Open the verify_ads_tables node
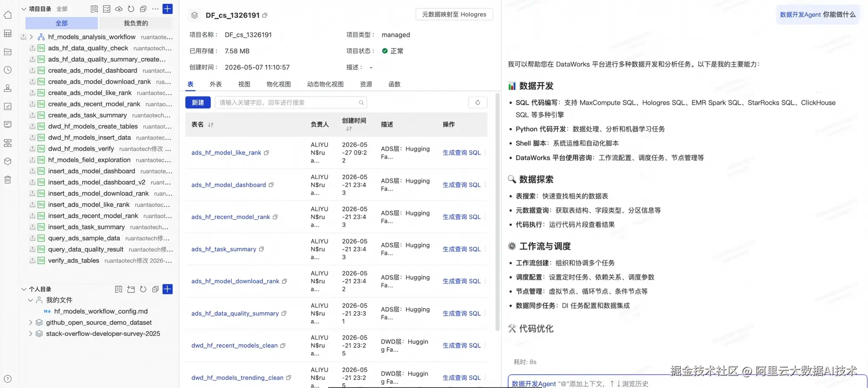The image size is (868, 388). coord(74,260)
